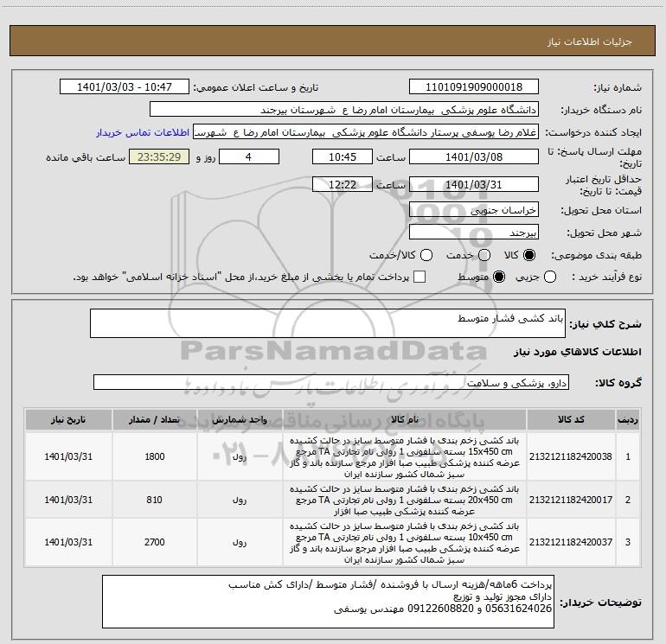This screenshot has height=644, width=666.
Task: Click the response deadline date 1401/03/08
Action: click(x=474, y=156)
